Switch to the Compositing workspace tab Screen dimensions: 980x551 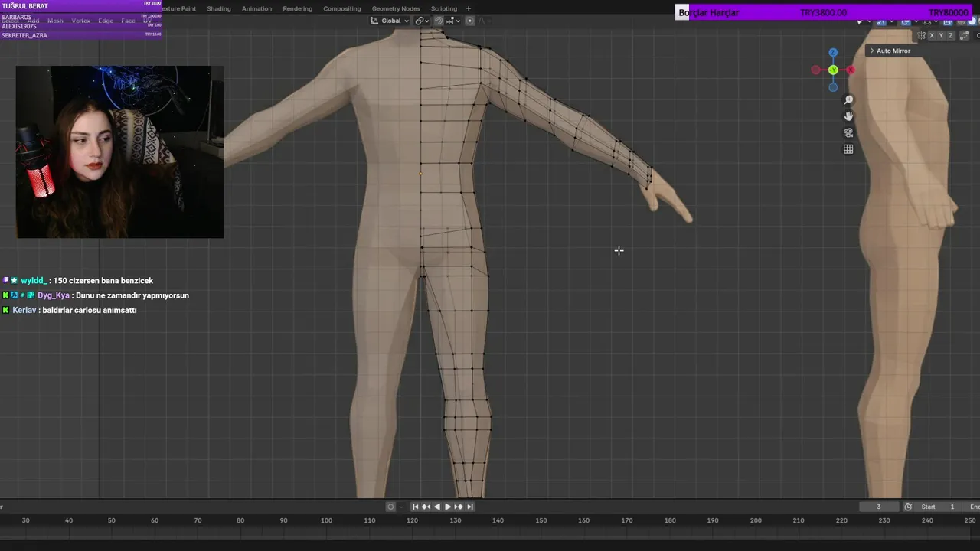[342, 8]
